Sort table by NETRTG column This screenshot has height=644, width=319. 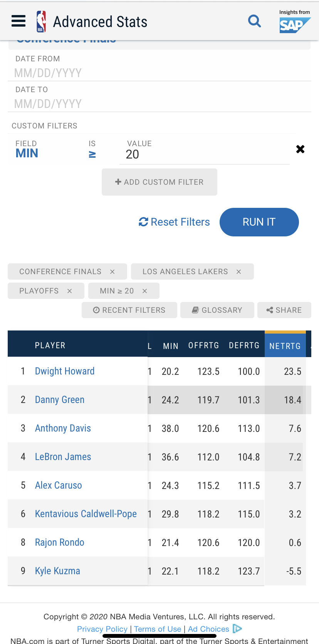pos(285,346)
